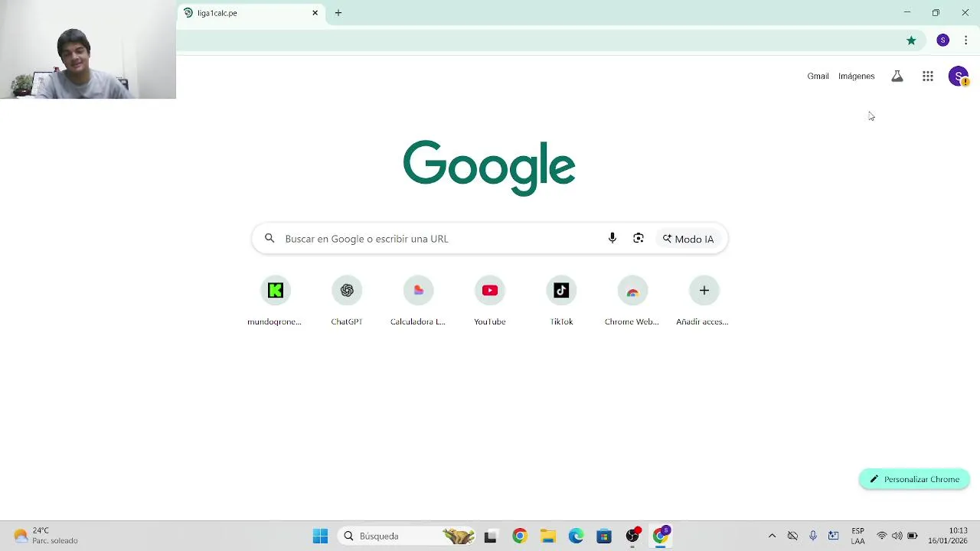
Task: Open the ChatGPT shortcut
Action: [x=347, y=301]
